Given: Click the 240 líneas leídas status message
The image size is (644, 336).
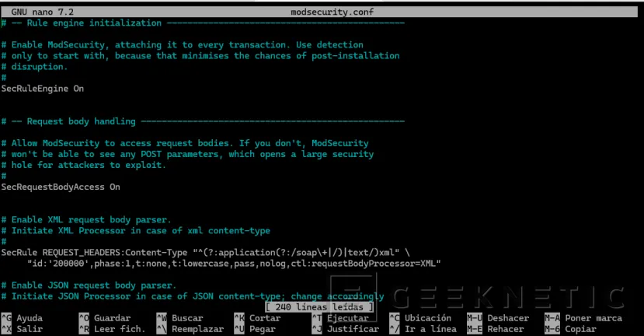Looking at the screenshot, I should coord(319,306).
